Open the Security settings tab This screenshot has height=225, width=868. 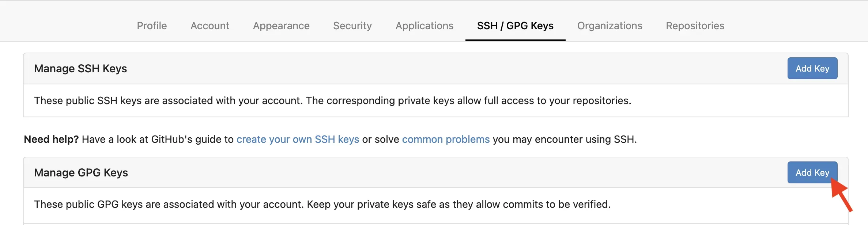tap(352, 26)
